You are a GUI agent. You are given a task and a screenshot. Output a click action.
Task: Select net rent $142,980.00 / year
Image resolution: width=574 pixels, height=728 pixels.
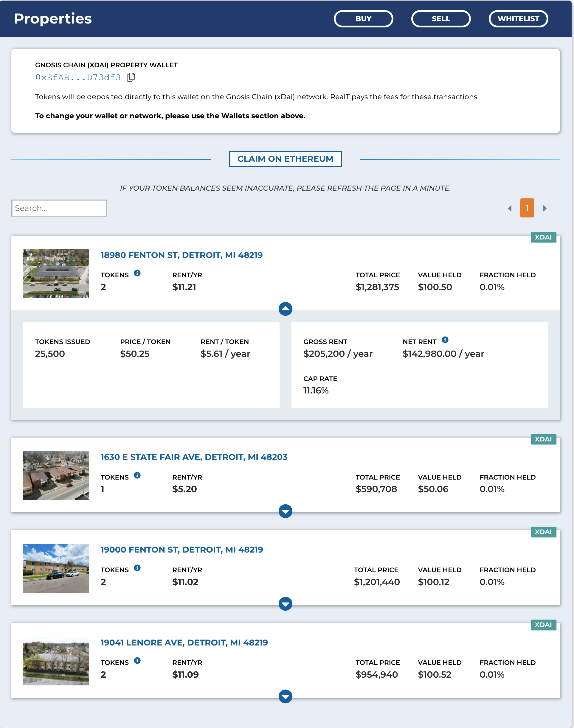coord(443,354)
